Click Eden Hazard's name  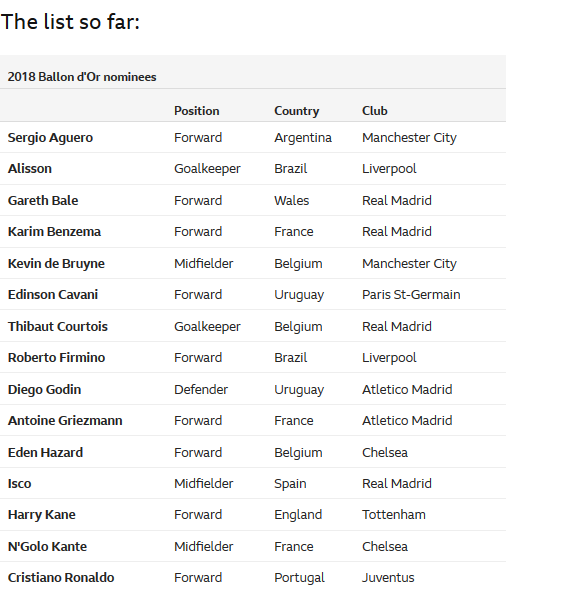point(45,453)
